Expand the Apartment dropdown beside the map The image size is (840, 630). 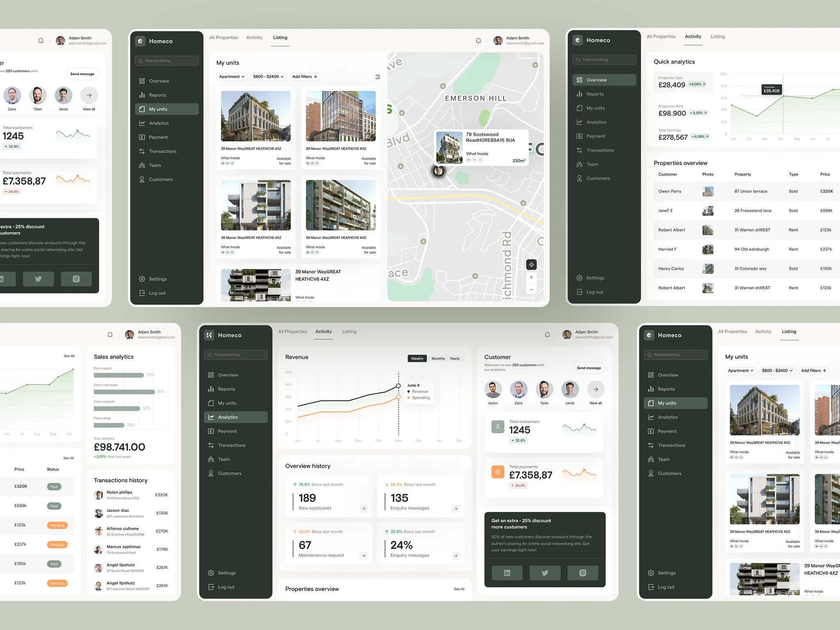pos(231,77)
